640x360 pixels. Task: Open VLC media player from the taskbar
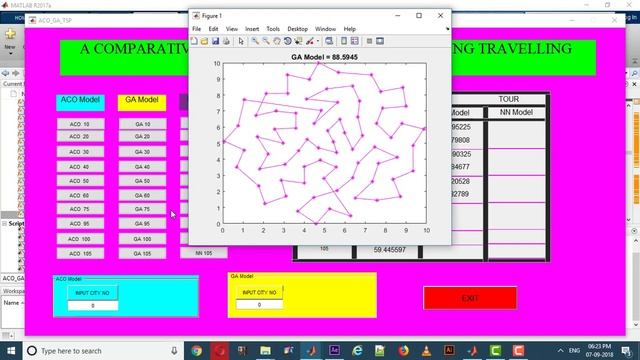tap(426, 351)
